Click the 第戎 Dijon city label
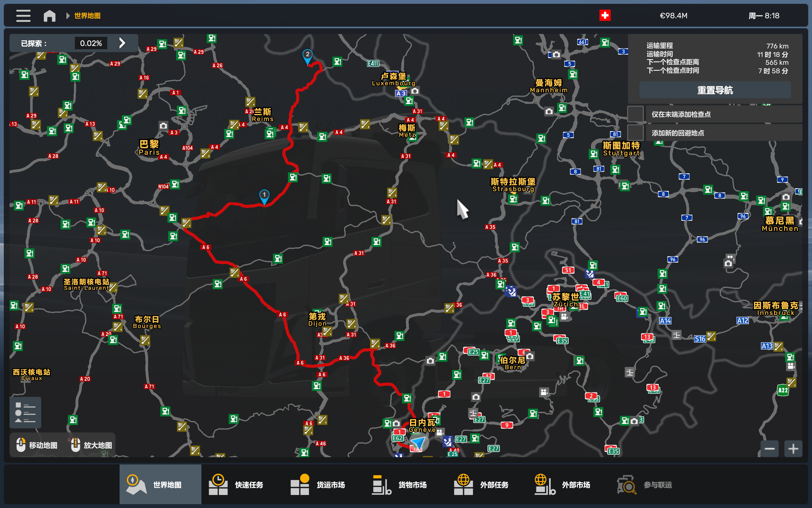 317,319
